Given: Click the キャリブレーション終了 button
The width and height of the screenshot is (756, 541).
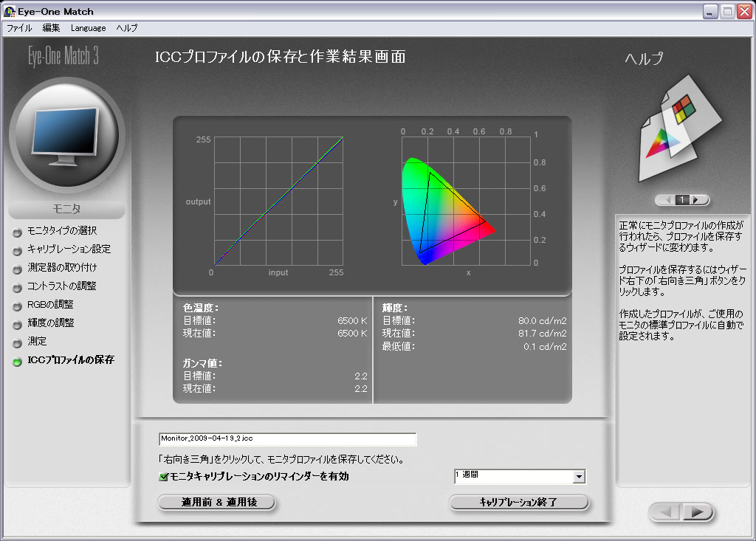Looking at the screenshot, I should (518, 503).
